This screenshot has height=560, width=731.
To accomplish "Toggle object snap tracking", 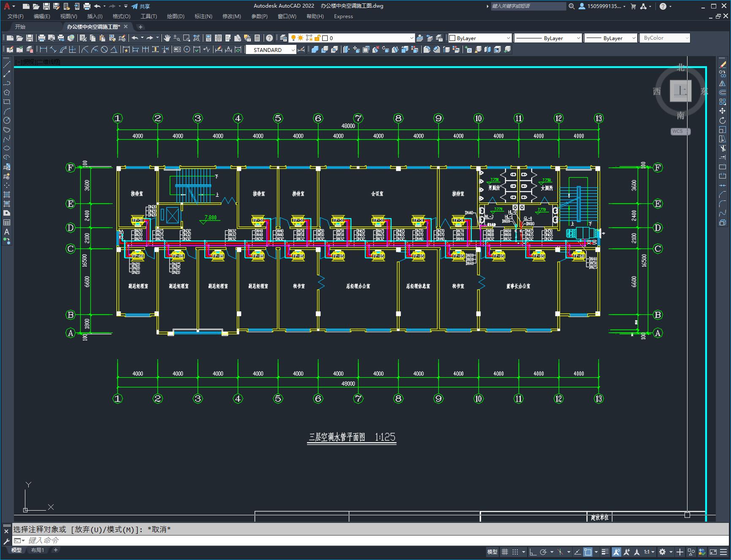I will click(577, 552).
